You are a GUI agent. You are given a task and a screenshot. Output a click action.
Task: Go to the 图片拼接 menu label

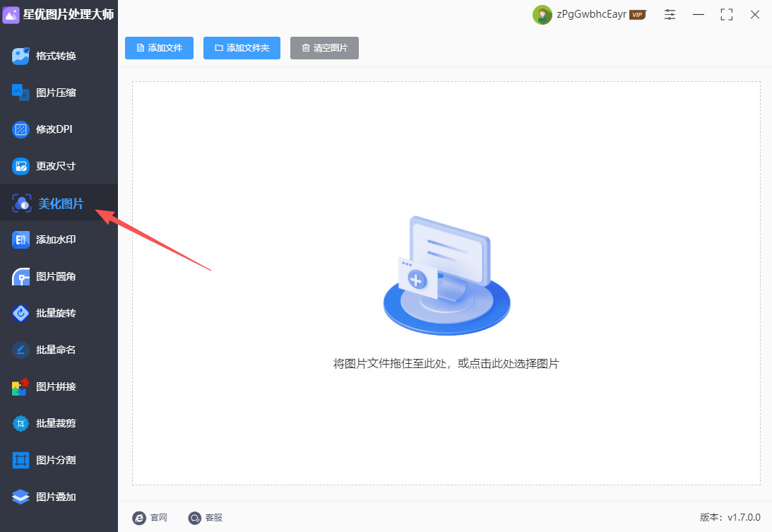tap(56, 386)
